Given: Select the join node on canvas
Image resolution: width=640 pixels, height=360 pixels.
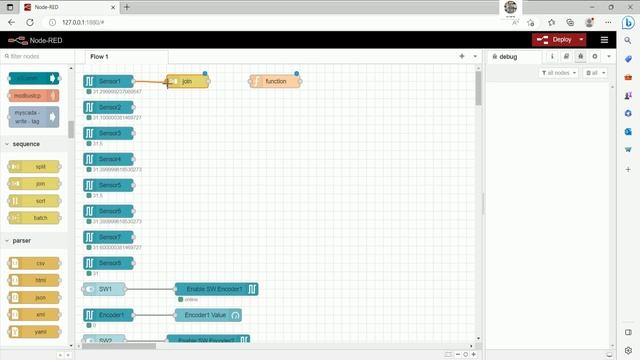Looking at the screenshot, I should tap(188, 81).
